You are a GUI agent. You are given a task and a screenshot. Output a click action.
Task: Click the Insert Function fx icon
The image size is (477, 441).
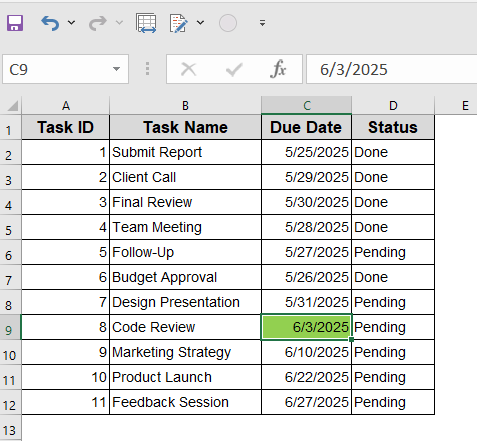pyautogui.click(x=278, y=69)
